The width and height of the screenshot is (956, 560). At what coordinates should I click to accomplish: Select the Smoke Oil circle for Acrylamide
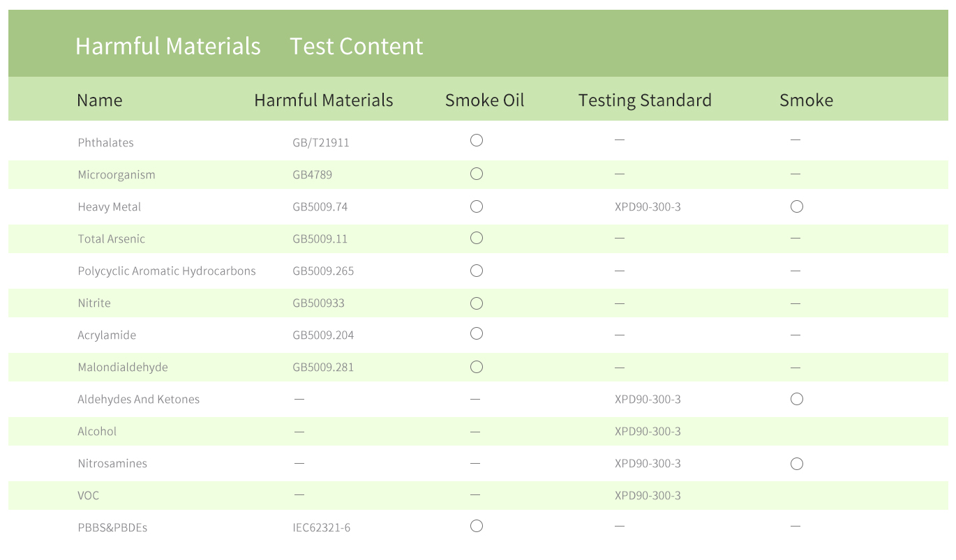477,333
